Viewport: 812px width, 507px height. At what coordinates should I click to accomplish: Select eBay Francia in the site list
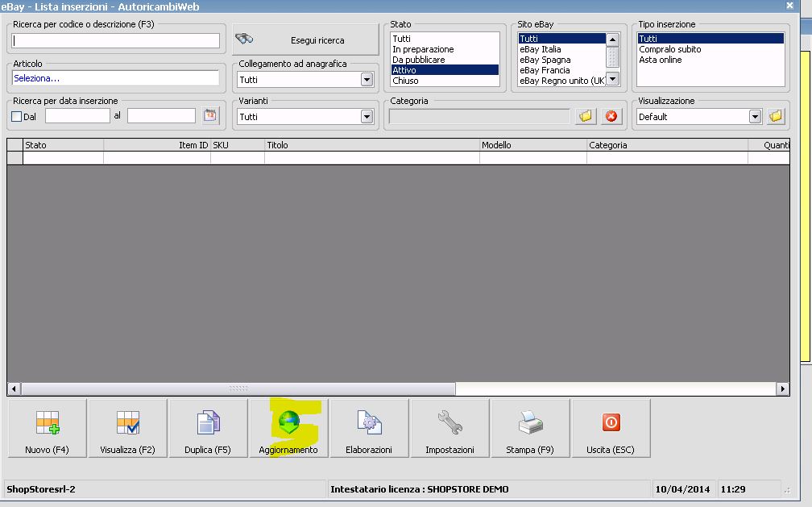pyautogui.click(x=562, y=70)
